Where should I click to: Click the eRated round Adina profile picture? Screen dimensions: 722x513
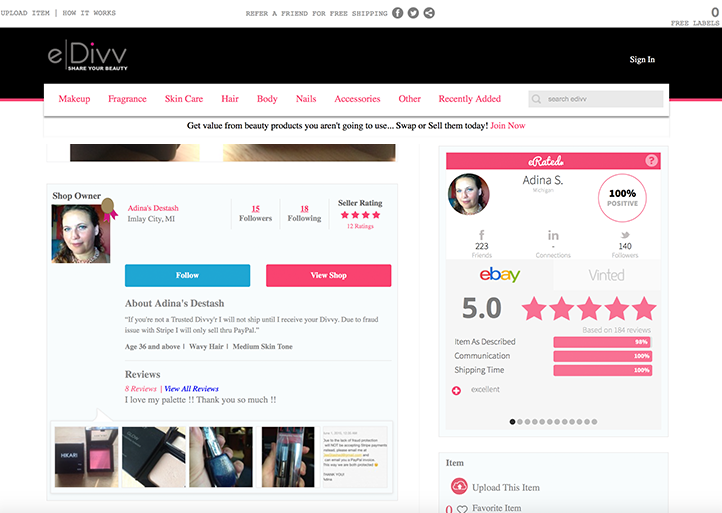pos(468,194)
